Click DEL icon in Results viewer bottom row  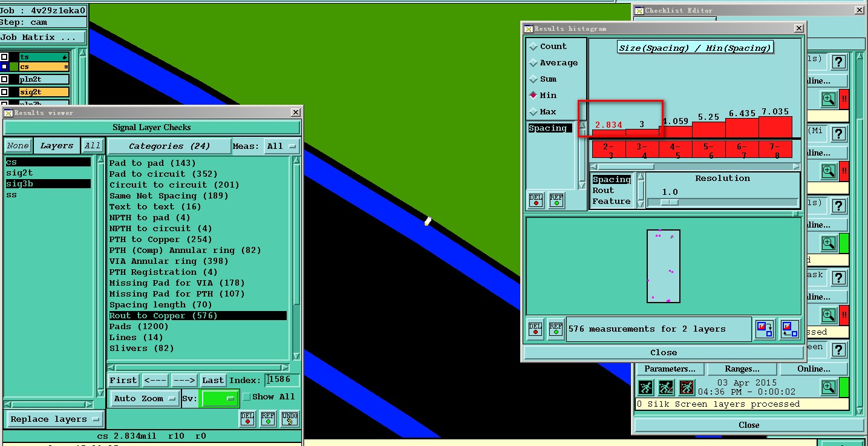[247, 418]
